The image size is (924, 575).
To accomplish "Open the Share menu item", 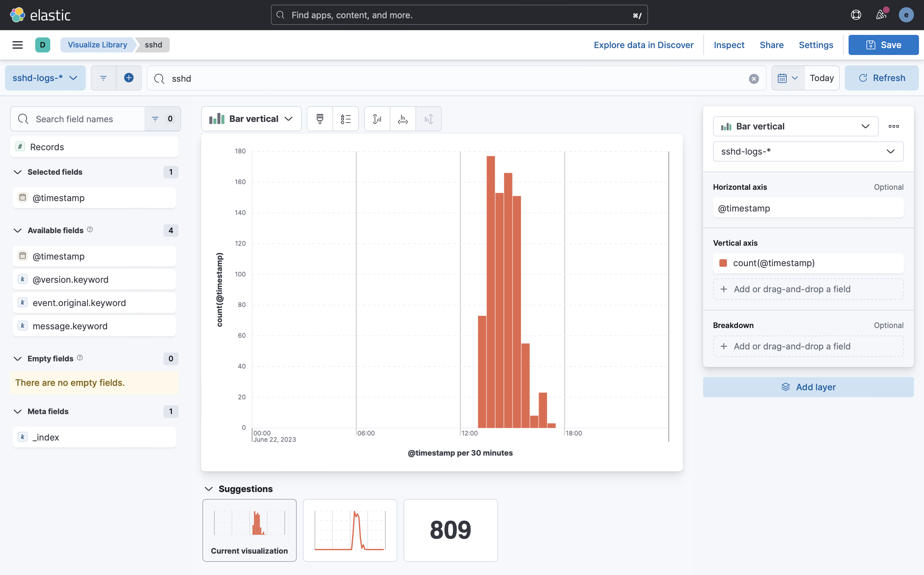I will (x=772, y=45).
